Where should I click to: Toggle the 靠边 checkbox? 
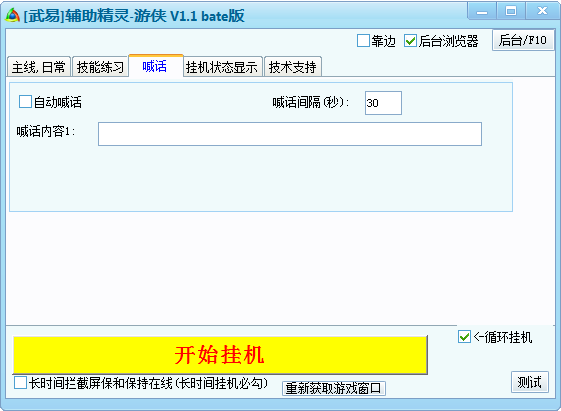(363, 41)
